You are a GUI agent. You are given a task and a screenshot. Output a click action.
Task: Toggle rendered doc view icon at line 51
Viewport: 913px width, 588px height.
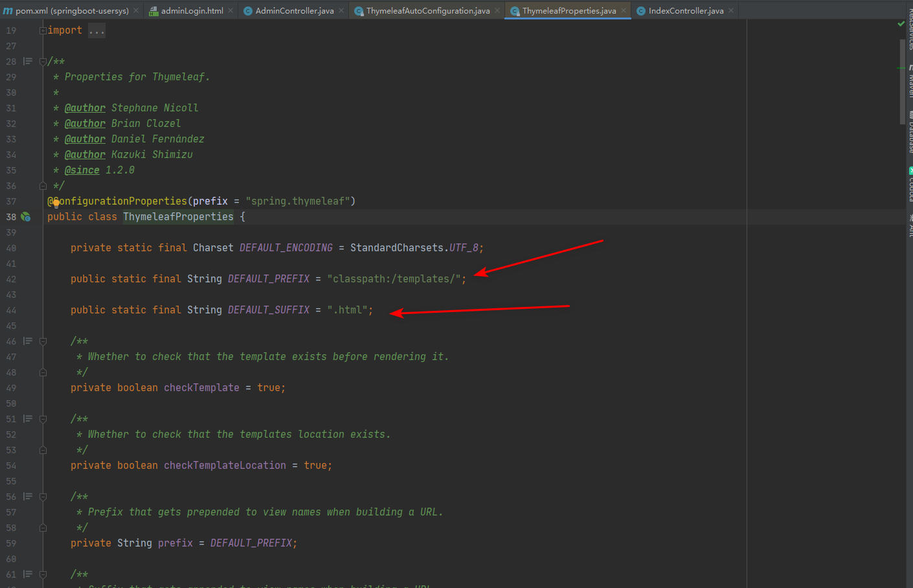(28, 418)
